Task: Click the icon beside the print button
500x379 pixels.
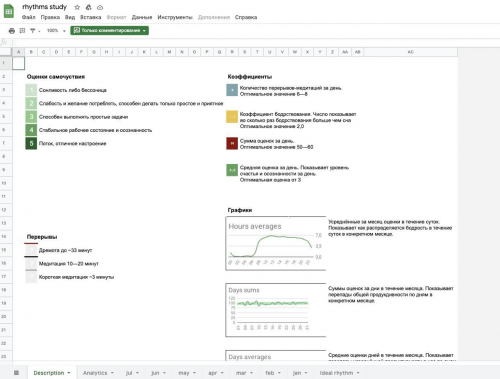Action: [22, 31]
